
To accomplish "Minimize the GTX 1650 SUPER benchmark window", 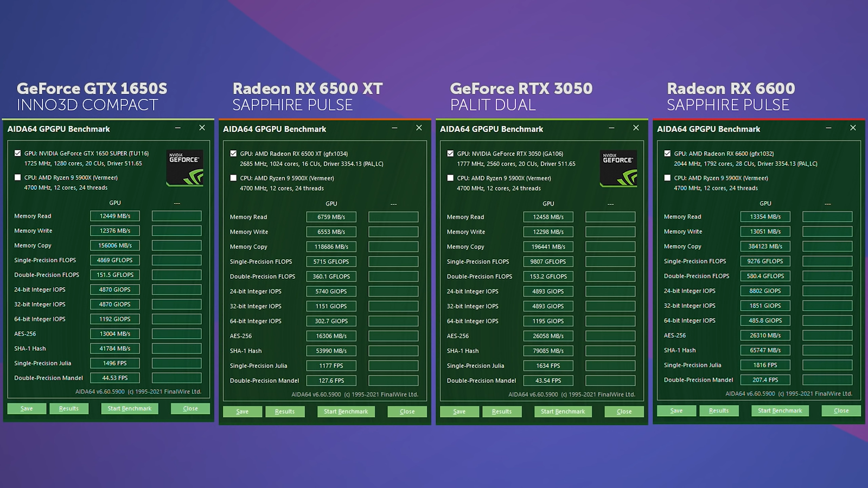I will 177,128.
